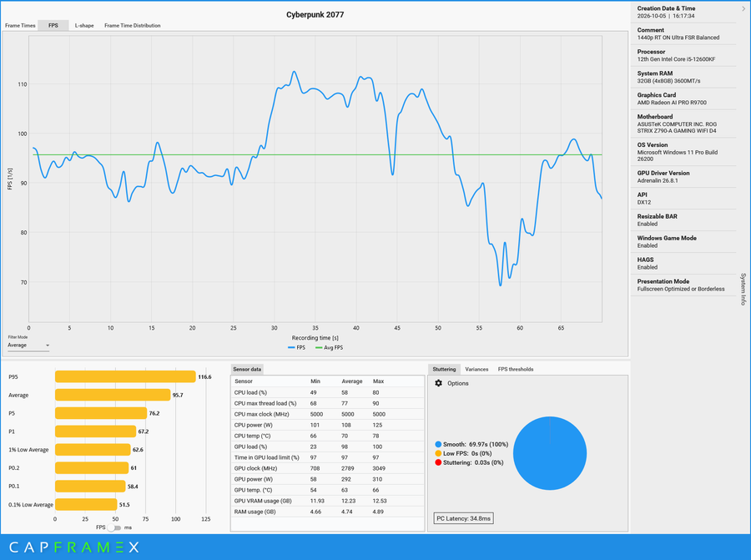
Task: Click the OS Version Windows 11 entry
Action: point(683,152)
